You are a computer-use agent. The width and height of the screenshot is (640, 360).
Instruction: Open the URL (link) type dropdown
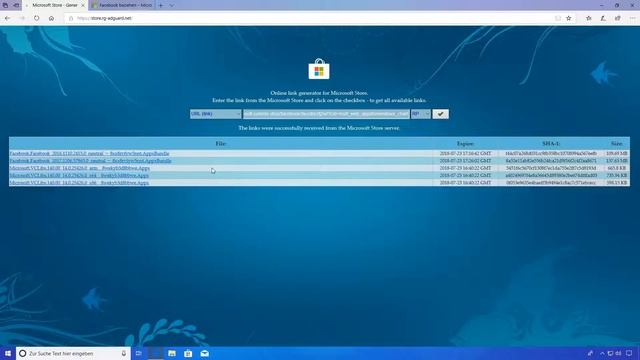tap(216, 114)
